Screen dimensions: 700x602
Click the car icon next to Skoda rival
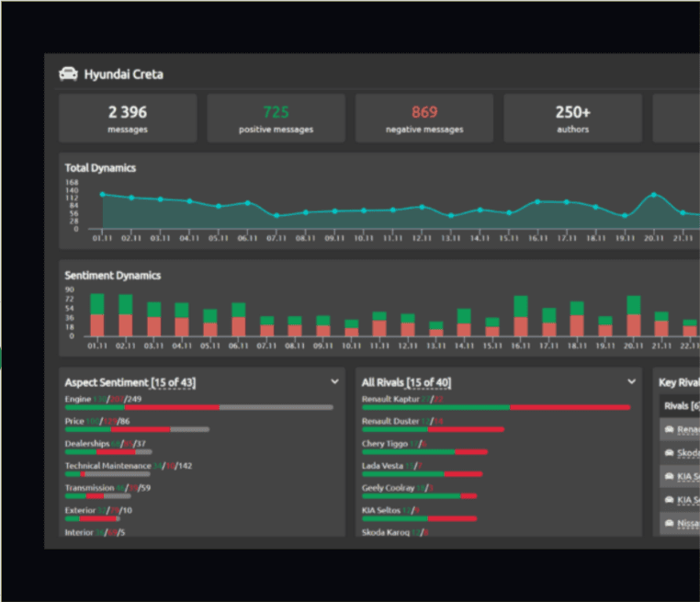point(669,453)
